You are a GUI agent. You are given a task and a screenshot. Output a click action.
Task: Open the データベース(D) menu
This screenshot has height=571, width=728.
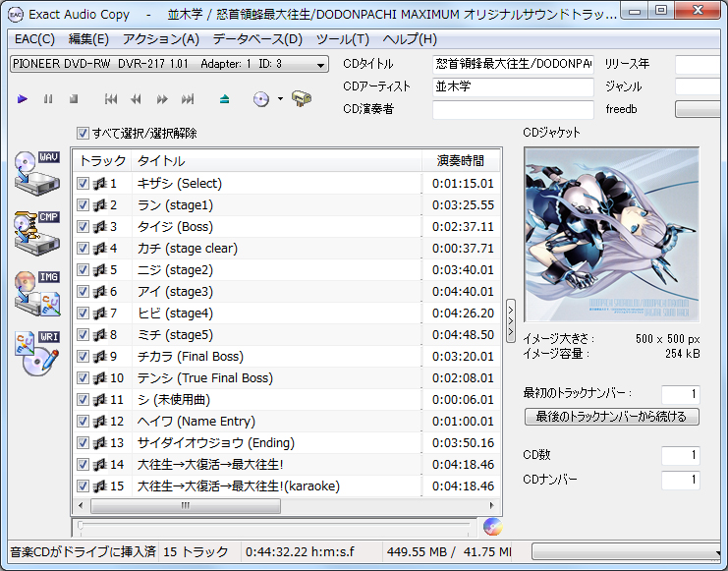tap(257, 39)
